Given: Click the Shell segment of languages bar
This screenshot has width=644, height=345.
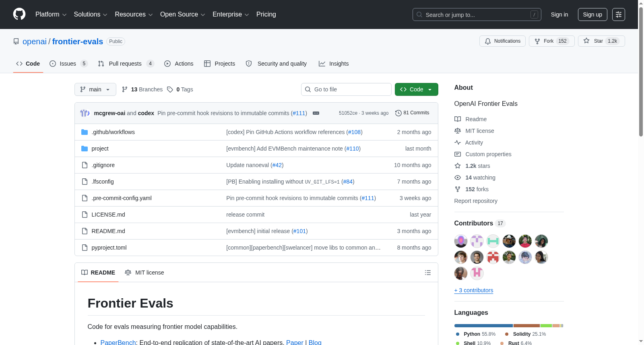Looking at the screenshot, I should (546, 326).
